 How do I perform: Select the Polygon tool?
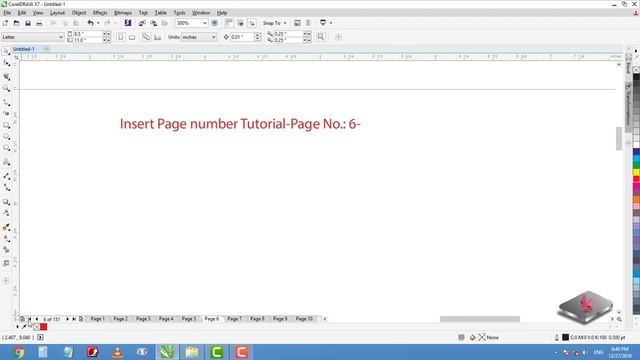(x=6, y=148)
